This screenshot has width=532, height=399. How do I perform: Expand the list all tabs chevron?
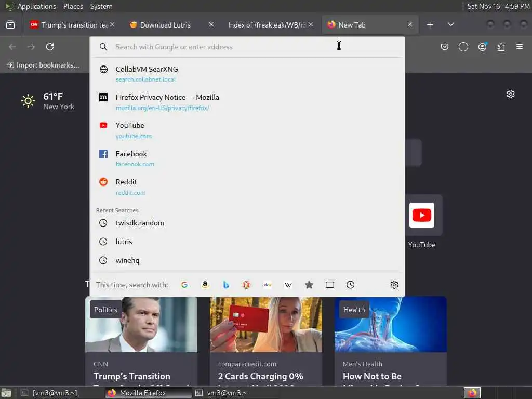point(451,25)
